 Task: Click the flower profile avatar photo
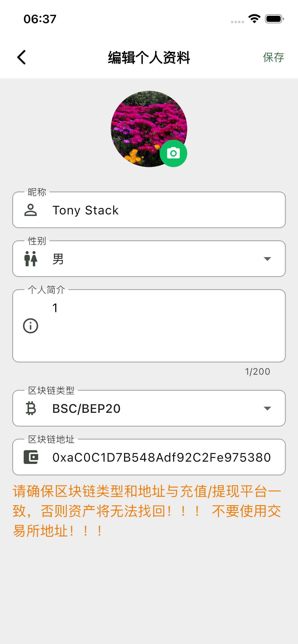click(143, 122)
